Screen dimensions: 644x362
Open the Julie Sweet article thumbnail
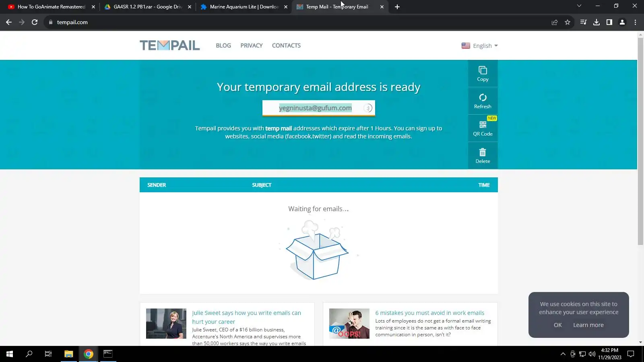pyautogui.click(x=166, y=323)
